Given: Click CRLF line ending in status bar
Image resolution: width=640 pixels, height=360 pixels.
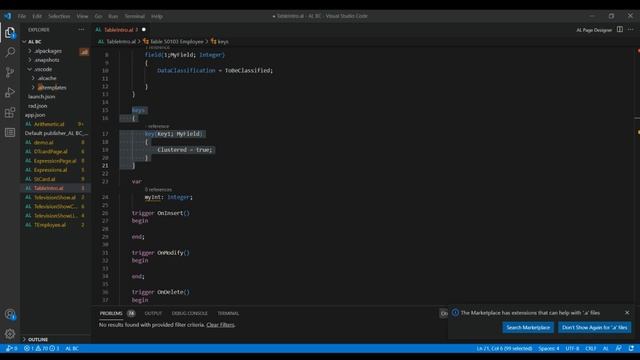Looking at the screenshot, I should click(x=591, y=348).
